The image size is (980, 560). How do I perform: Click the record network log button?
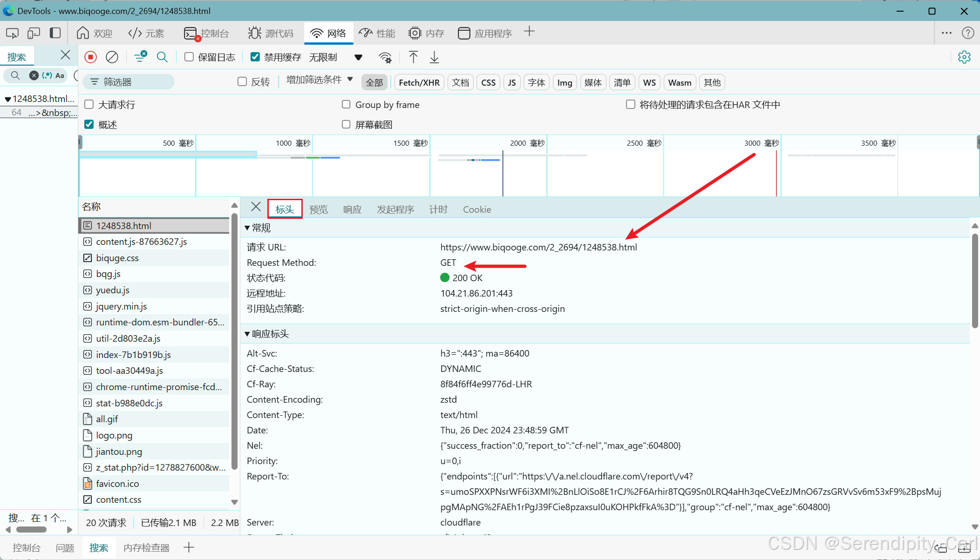pos(90,57)
